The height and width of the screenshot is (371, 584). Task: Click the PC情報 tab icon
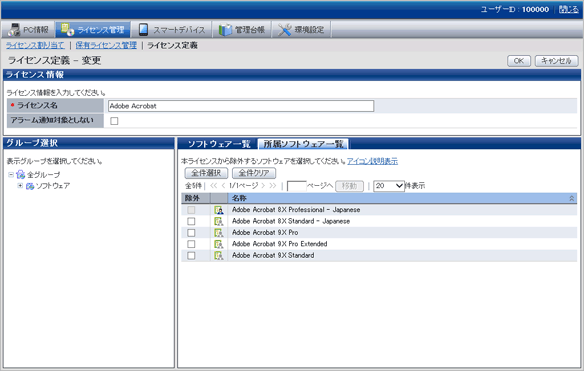pyautogui.click(x=14, y=29)
